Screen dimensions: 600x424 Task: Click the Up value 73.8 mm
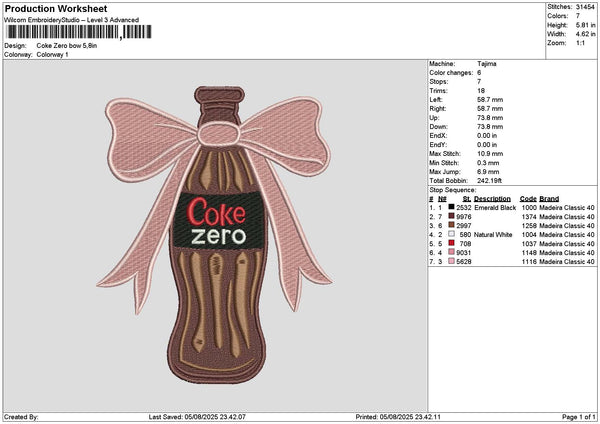pyautogui.click(x=490, y=117)
